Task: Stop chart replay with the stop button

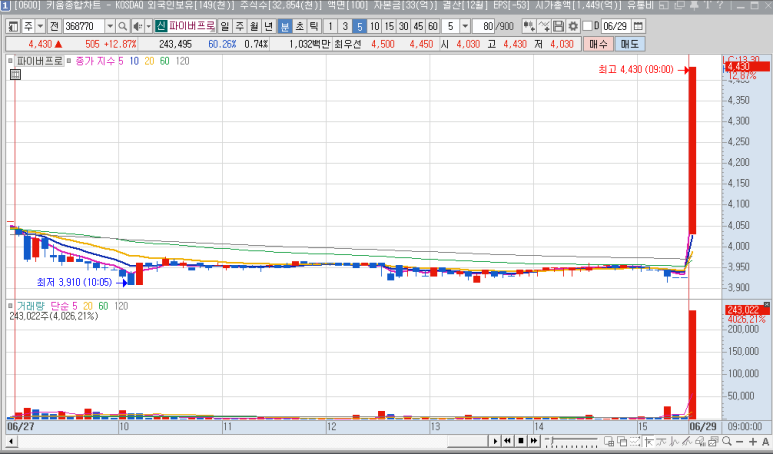Action: pyautogui.click(x=521, y=441)
